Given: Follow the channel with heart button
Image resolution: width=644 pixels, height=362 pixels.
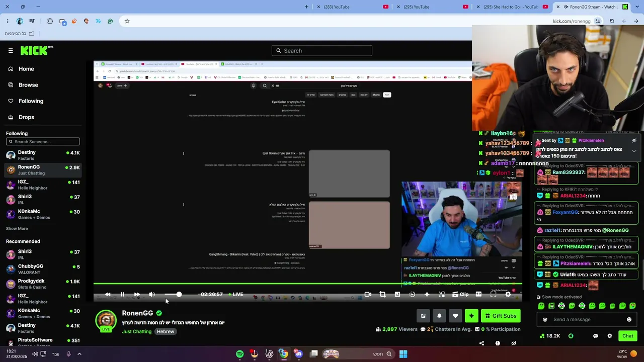Looking at the screenshot, I should (455, 316).
